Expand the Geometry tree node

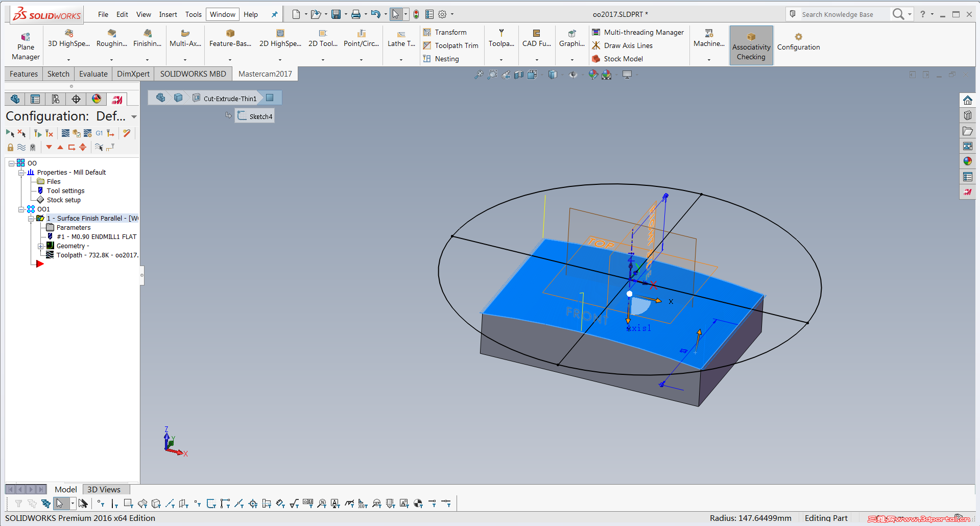click(x=40, y=246)
